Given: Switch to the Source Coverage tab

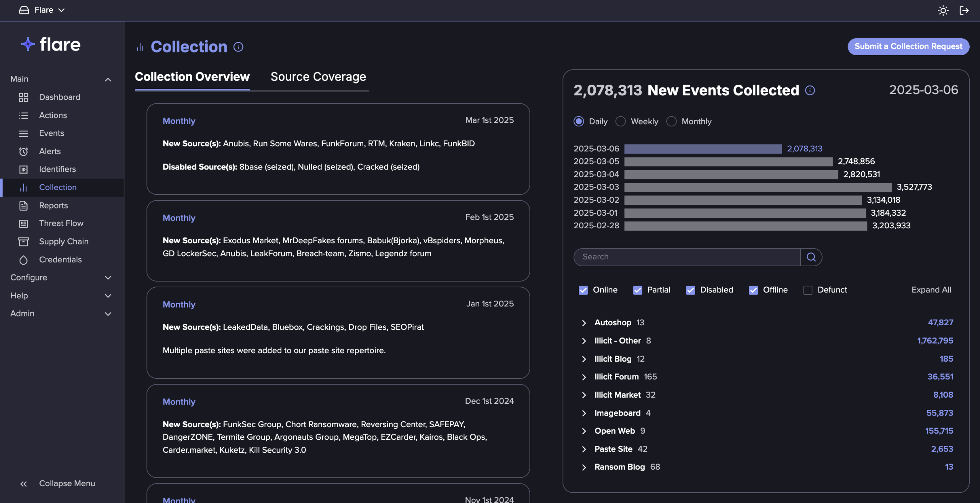Looking at the screenshot, I should (318, 77).
